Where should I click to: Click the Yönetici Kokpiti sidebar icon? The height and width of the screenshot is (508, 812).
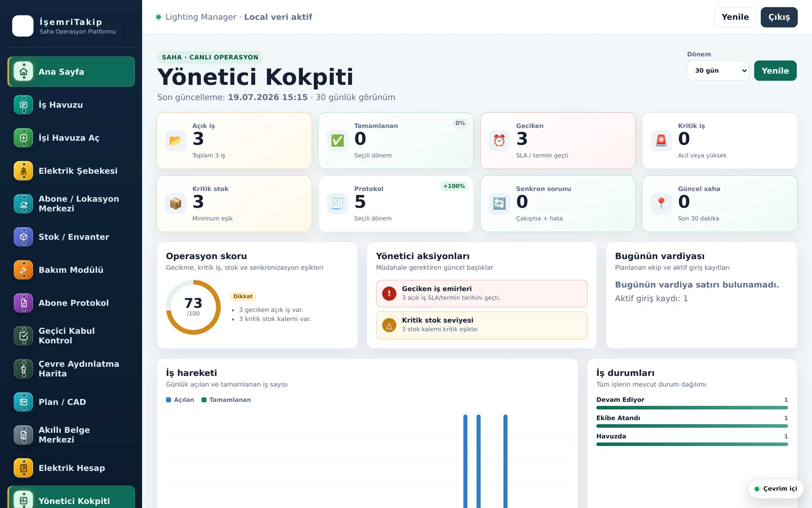pyautogui.click(x=23, y=500)
